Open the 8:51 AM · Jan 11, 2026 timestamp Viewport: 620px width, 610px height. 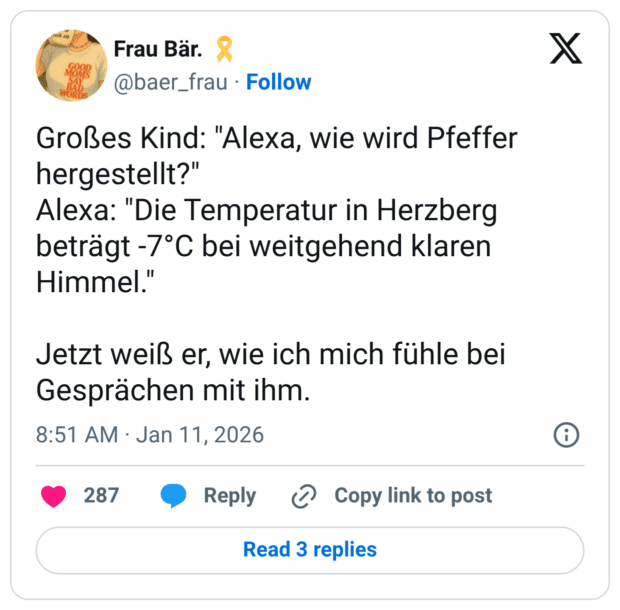pyautogui.click(x=150, y=435)
